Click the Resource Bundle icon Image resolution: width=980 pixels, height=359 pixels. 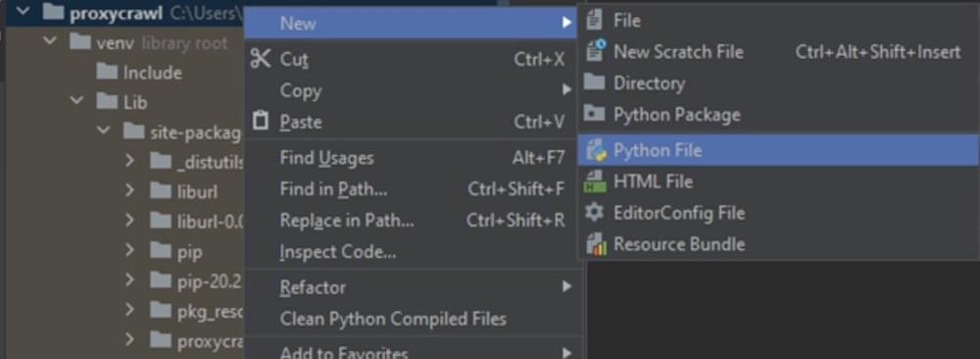[x=595, y=243]
